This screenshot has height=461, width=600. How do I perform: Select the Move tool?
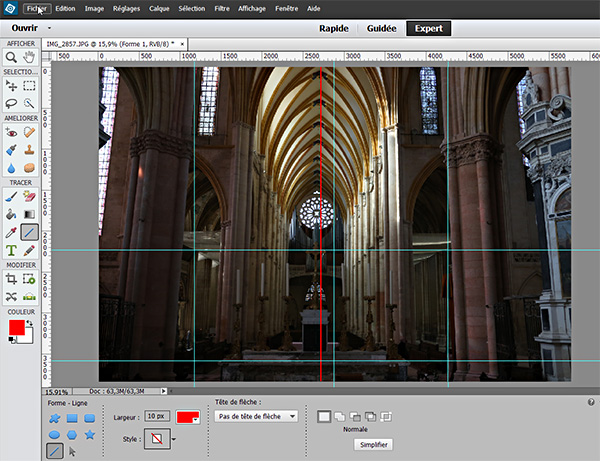pyautogui.click(x=11, y=85)
